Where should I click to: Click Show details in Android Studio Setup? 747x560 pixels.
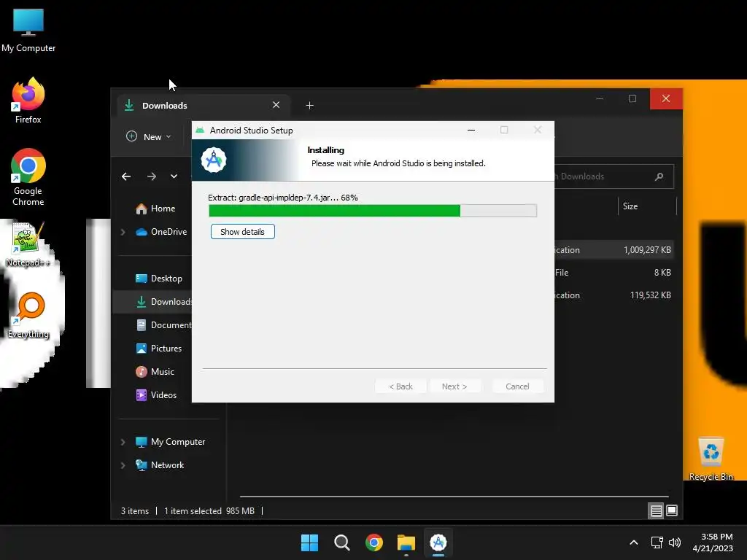pos(242,232)
